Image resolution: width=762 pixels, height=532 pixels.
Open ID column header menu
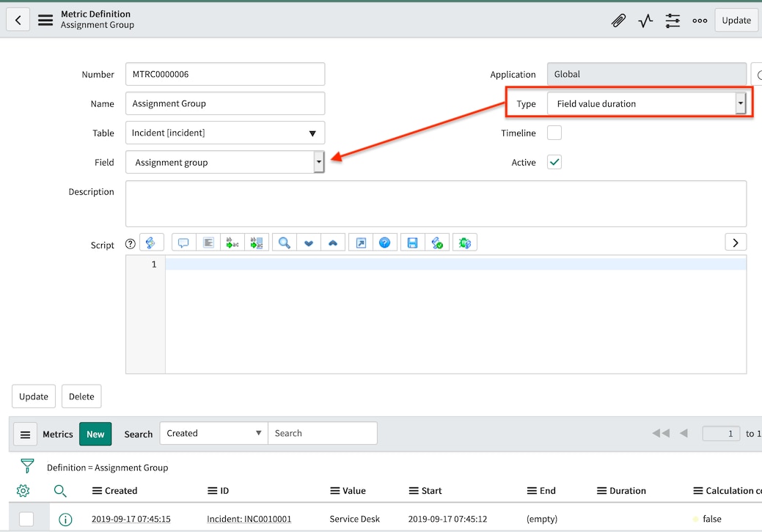pyautogui.click(x=213, y=491)
